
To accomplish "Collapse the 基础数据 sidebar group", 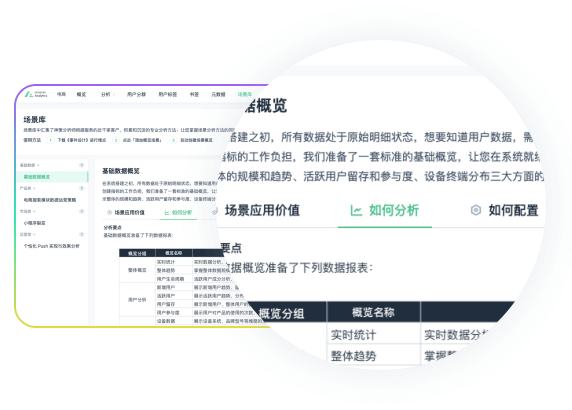I will [30, 165].
